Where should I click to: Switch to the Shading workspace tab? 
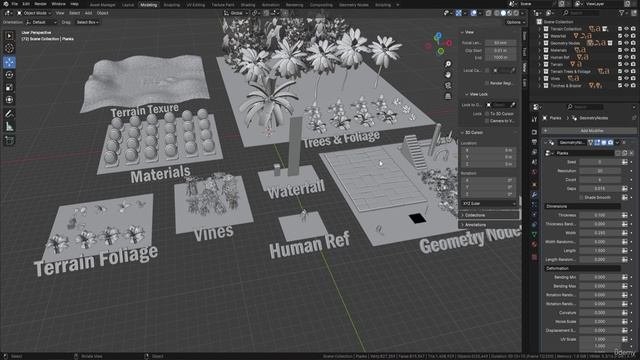tap(247, 5)
